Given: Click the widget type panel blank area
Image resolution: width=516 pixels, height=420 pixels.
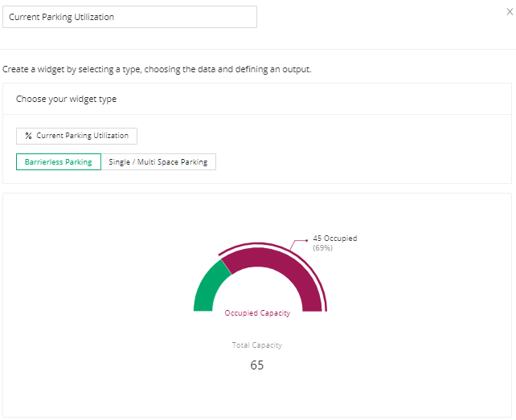Looking at the screenshot, I should (x=362, y=149).
